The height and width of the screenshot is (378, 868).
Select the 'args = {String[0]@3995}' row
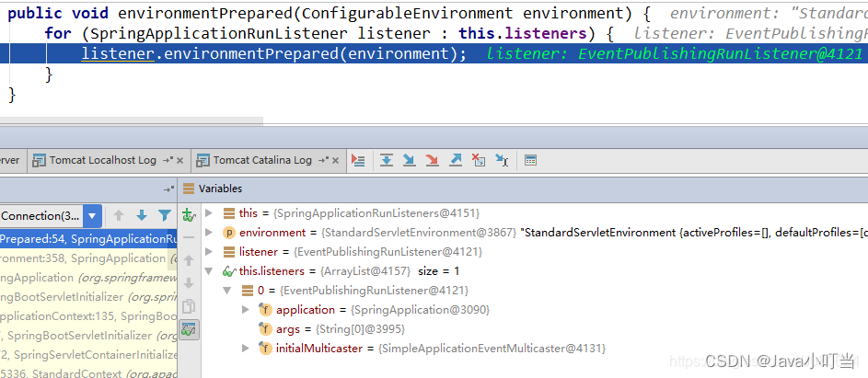tap(535, 329)
